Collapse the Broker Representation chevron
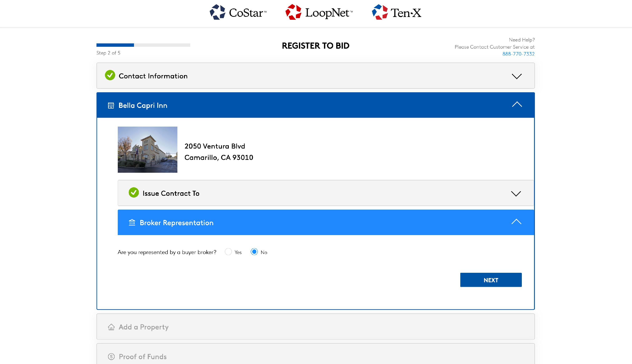Viewport: 632px width, 364px height. tap(516, 222)
